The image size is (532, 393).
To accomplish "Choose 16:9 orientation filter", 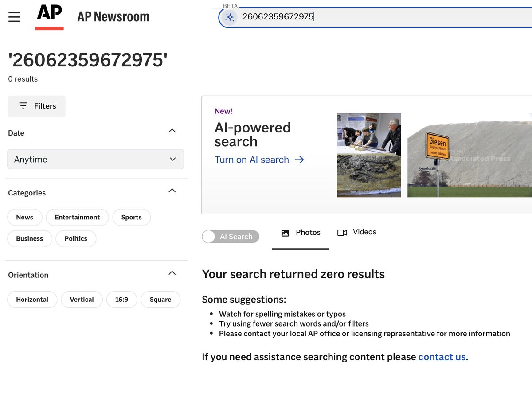I will 121,300.
